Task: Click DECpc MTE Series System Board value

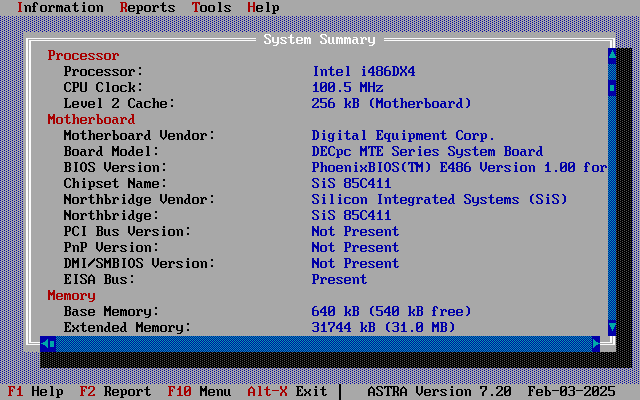Action: tap(427, 151)
